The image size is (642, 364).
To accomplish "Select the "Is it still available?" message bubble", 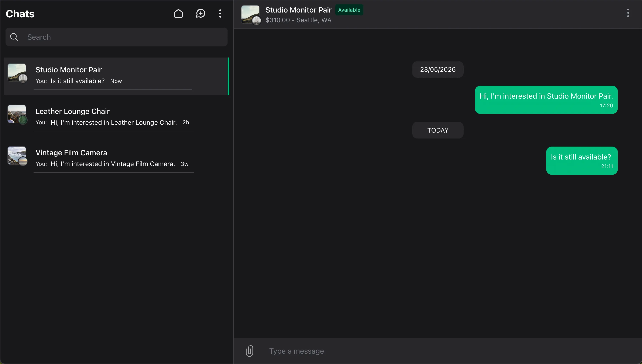I will [582, 161].
